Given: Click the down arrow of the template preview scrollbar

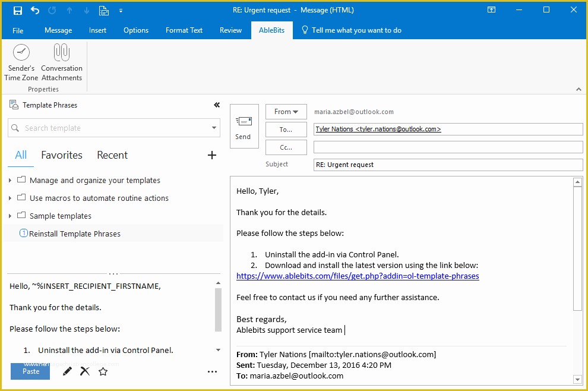Looking at the screenshot, I should 218,350.
